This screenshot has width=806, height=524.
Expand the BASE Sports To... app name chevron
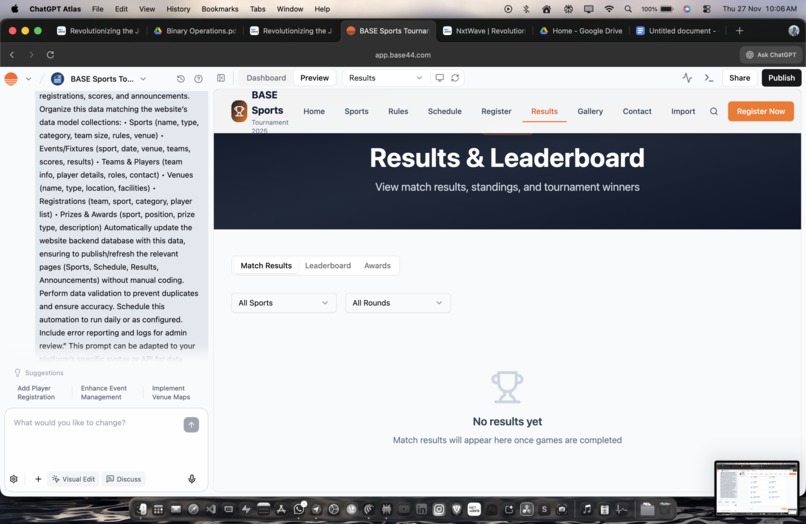[143, 79]
